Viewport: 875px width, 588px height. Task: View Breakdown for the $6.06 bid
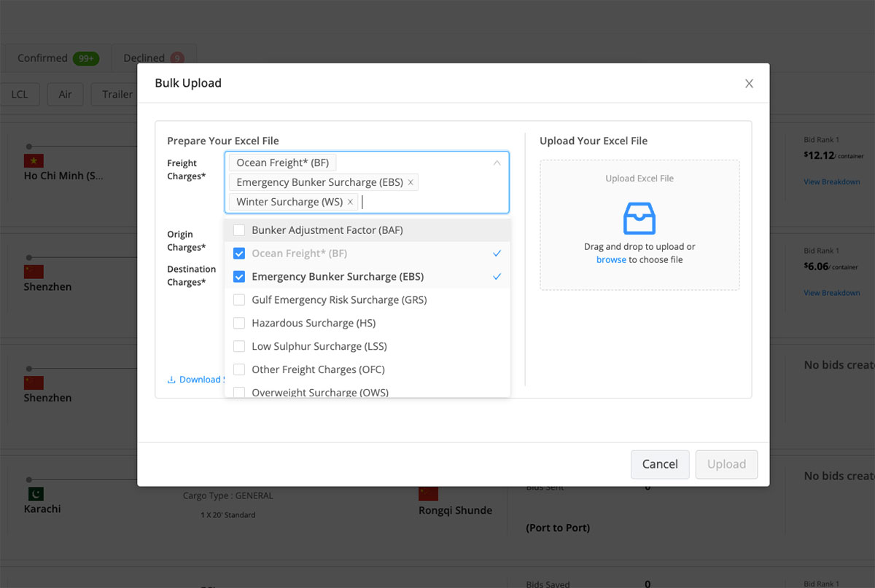coord(832,293)
